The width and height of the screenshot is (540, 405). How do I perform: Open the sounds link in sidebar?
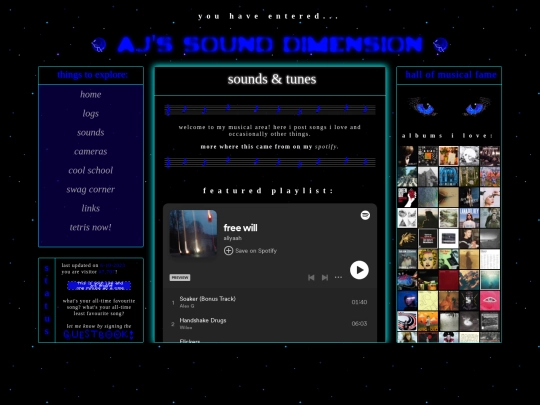[x=91, y=132]
